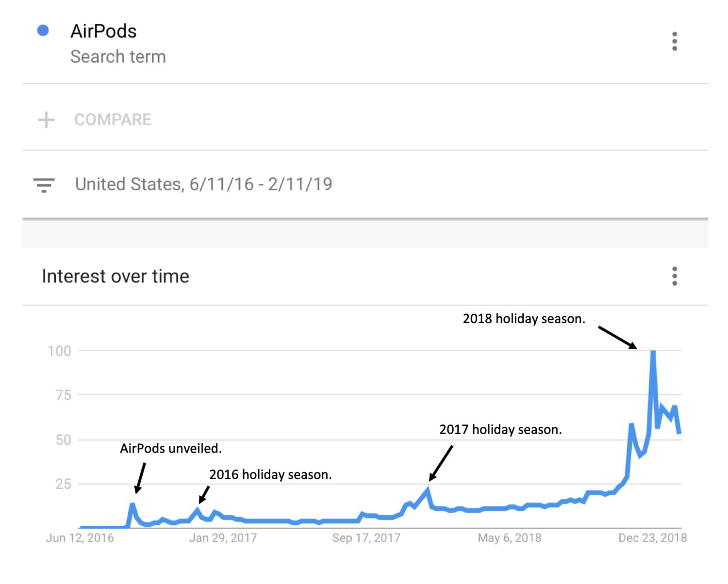Click the chart line's highest peak at 100

[653, 352]
